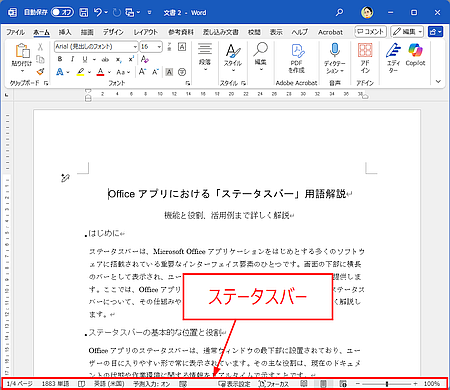The image size is (450, 390).
Task: Apply text effects with the blue A icon
Action: click(x=60, y=72)
